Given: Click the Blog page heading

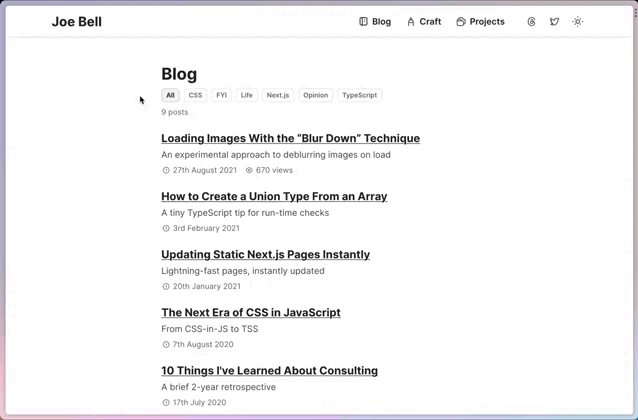Looking at the screenshot, I should pos(179,74).
